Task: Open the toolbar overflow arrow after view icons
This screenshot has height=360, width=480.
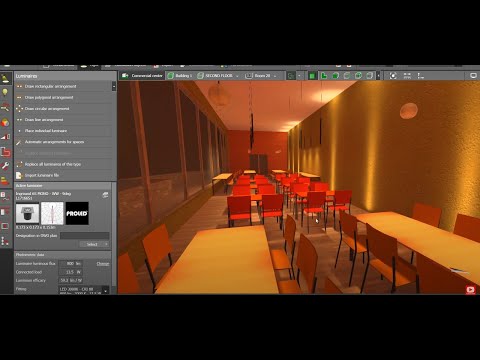Action: click(378, 76)
